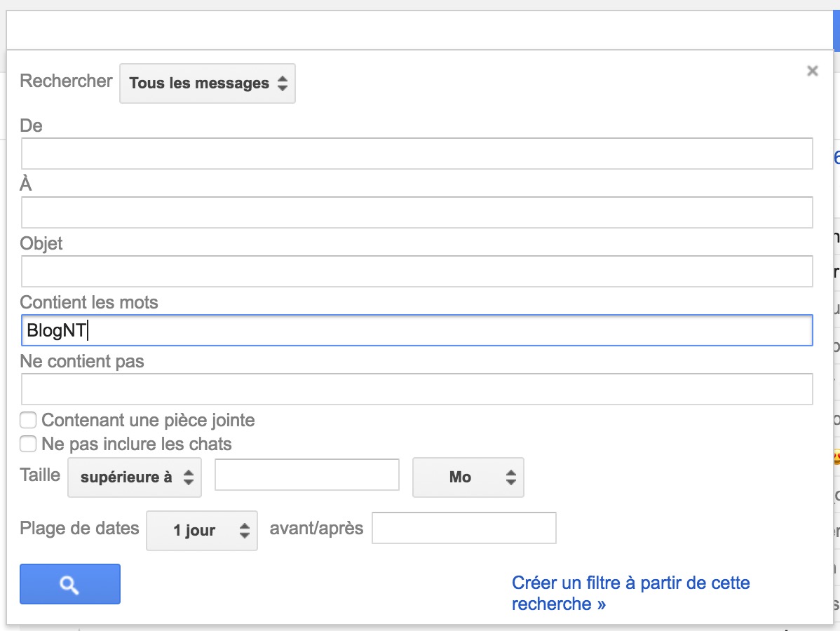Image resolution: width=840 pixels, height=631 pixels.
Task: Click the stepper arrows on Tous les messages
Action: coord(282,83)
